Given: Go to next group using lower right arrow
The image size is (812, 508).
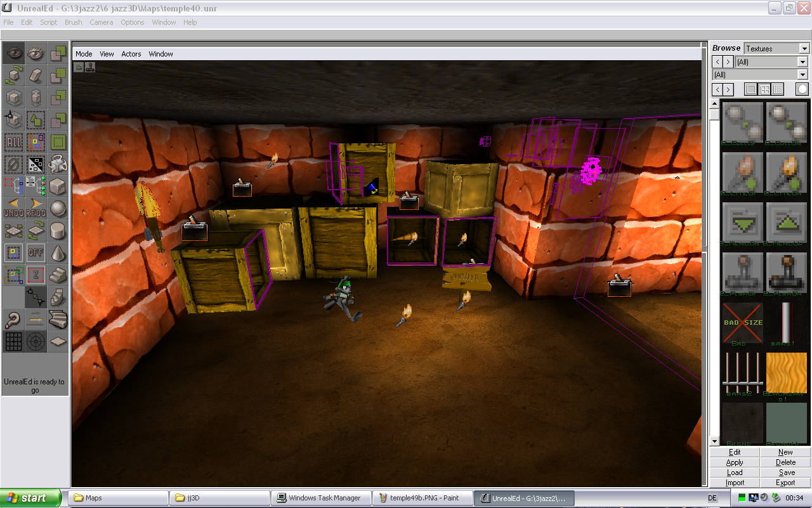Looking at the screenshot, I should (728, 89).
